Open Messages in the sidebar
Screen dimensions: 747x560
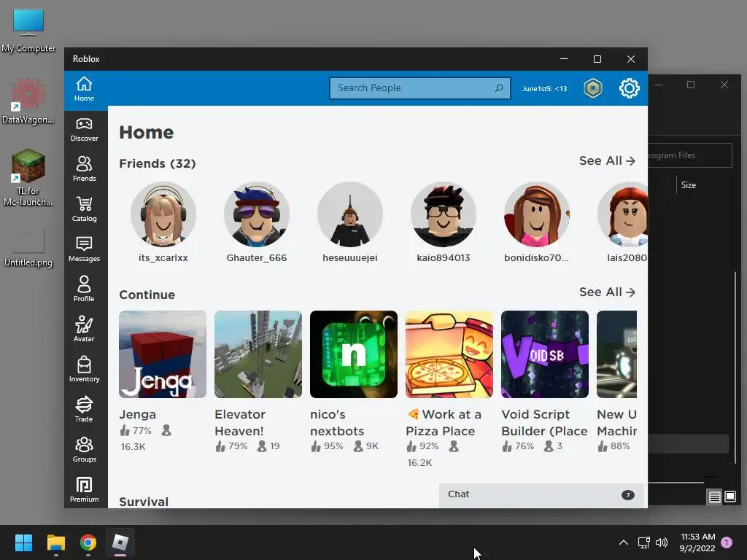tap(85, 249)
